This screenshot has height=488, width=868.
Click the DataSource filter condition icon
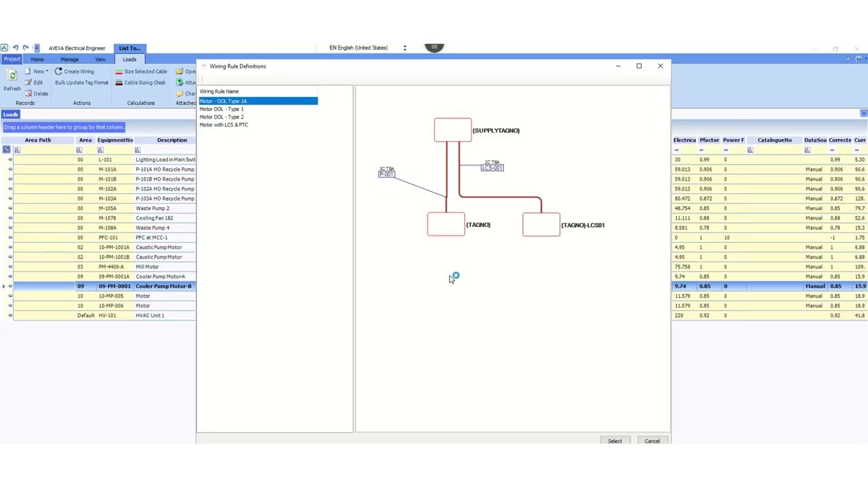tap(807, 150)
